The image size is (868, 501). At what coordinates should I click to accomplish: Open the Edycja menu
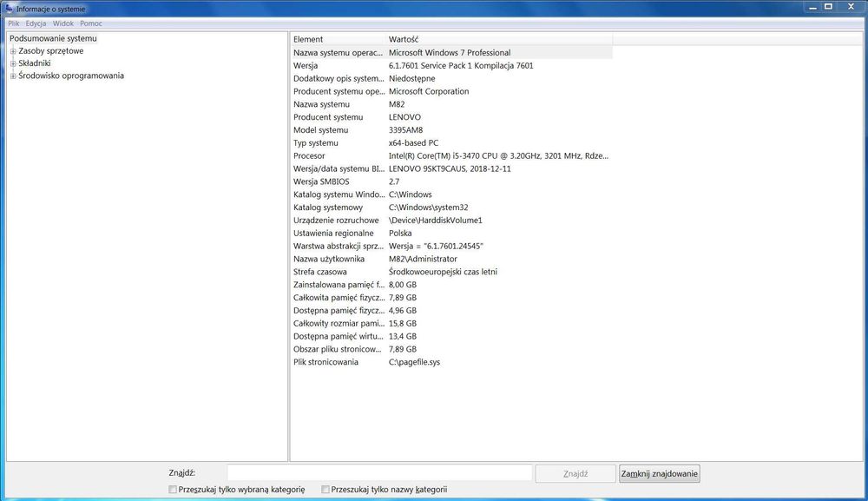pyautogui.click(x=36, y=23)
